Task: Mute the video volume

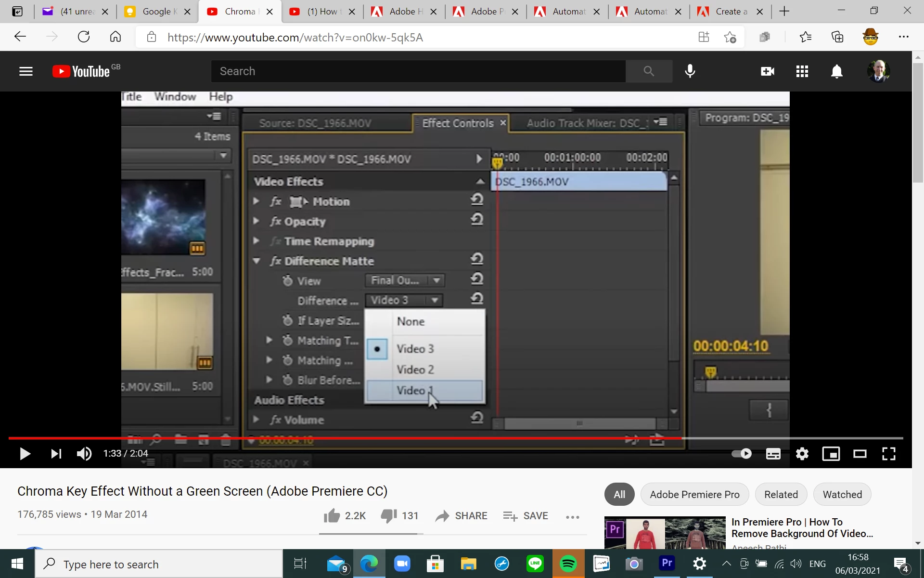Action: coord(84,454)
